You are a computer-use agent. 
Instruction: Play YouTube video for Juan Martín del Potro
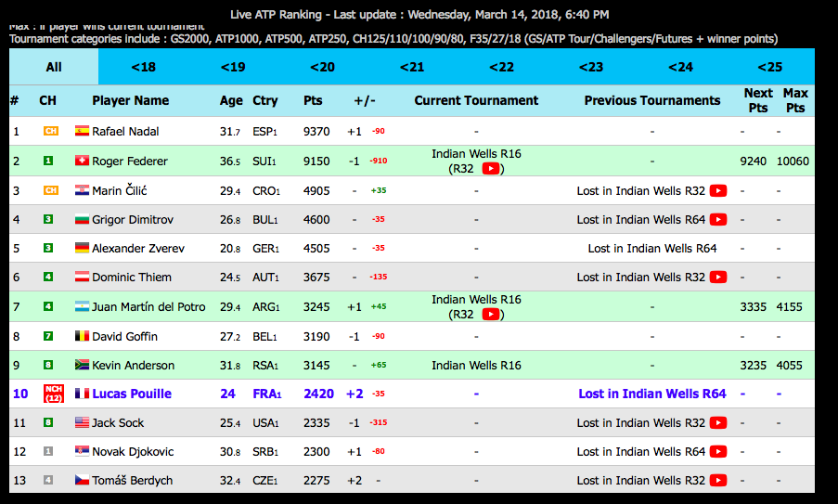(x=491, y=315)
